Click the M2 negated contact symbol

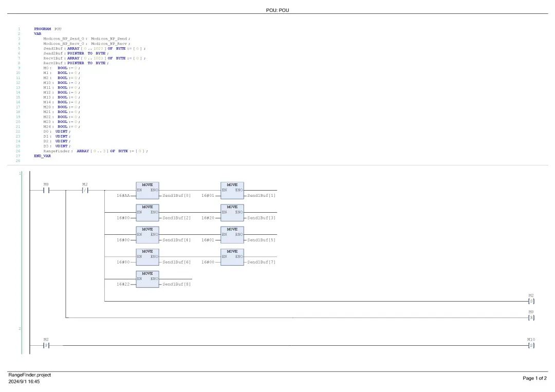[85, 190]
